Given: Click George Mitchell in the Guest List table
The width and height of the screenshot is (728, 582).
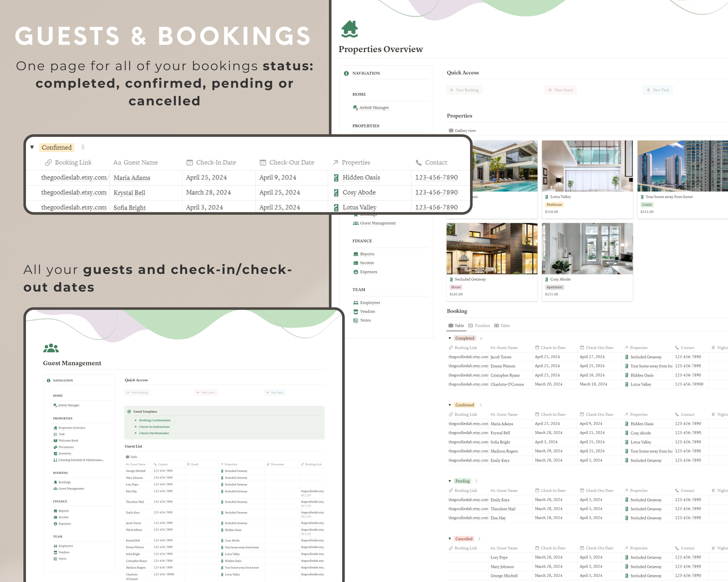Looking at the screenshot, I should pyautogui.click(x=136, y=471).
